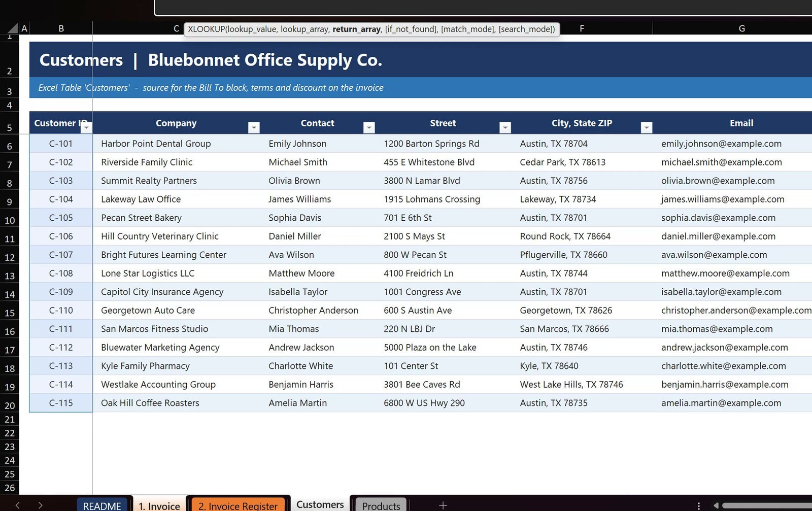Click the city cell West Lake Hills, TX 78746

(582, 384)
